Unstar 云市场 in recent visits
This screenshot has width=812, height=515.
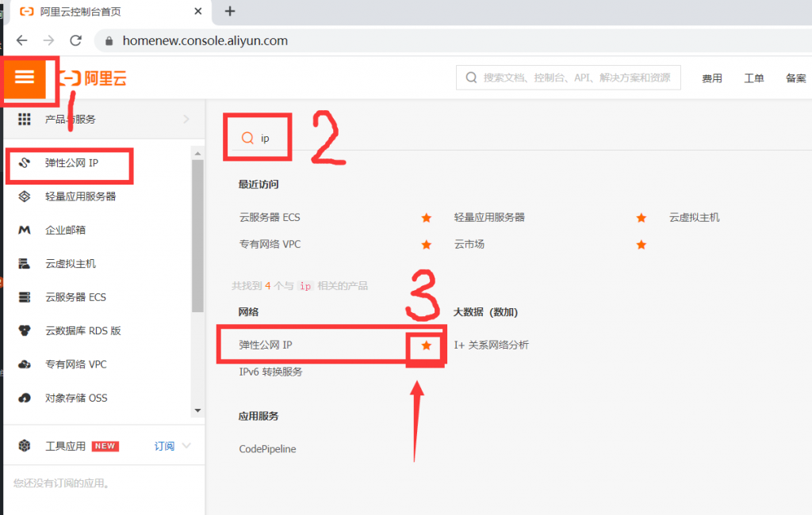[x=641, y=245]
